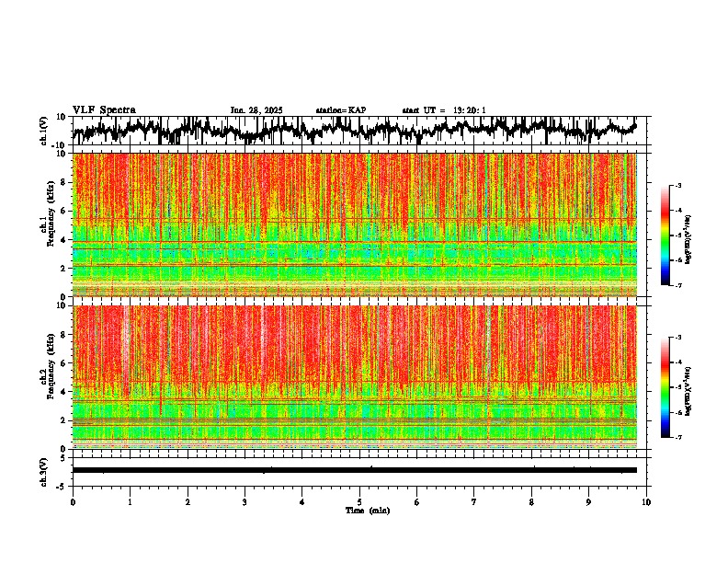Click the ch.3 voltage black trace band
This screenshot has width=728, height=563.
354,470
